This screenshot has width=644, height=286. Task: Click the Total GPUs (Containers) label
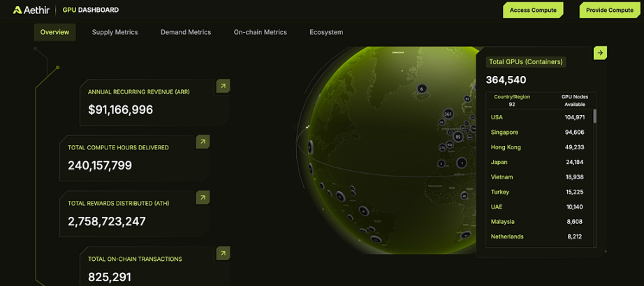point(526,62)
